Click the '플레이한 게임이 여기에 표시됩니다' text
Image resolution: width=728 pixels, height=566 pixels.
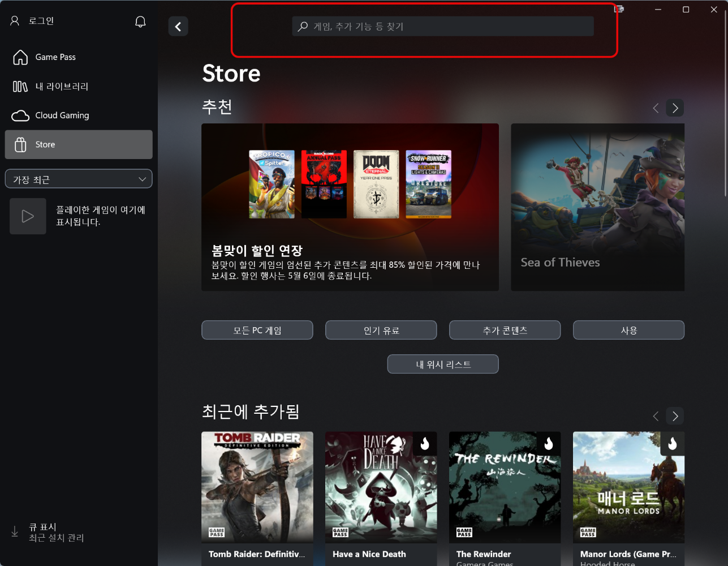(x=101, y=216)
